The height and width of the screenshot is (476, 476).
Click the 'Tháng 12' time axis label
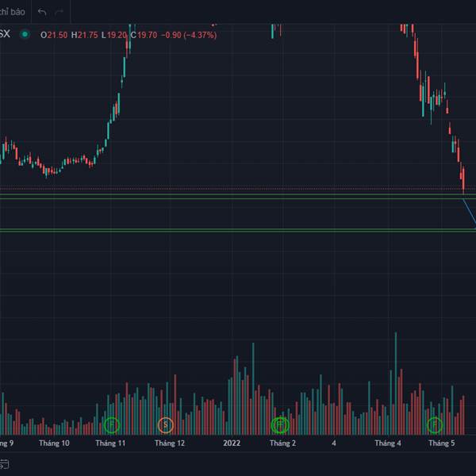point(170,443)
